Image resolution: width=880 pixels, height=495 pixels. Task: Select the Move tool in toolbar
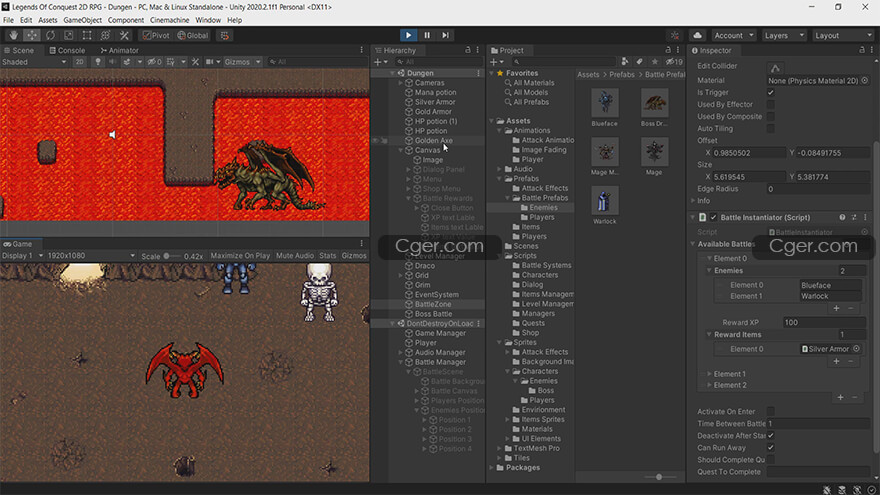(x=32, y=35)
